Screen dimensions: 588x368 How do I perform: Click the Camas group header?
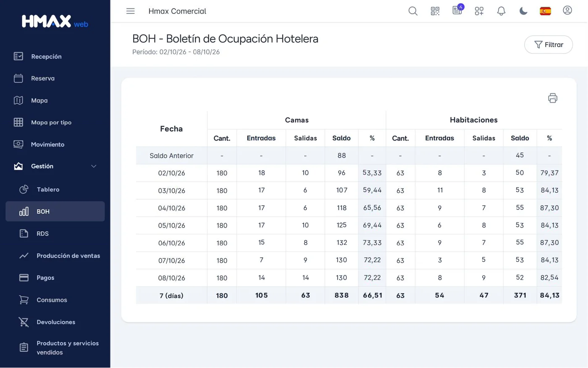(x=297, y=120)
